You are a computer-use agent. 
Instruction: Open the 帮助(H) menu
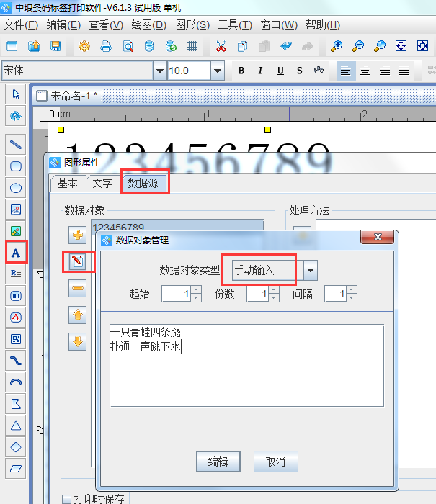click(323, 24)
